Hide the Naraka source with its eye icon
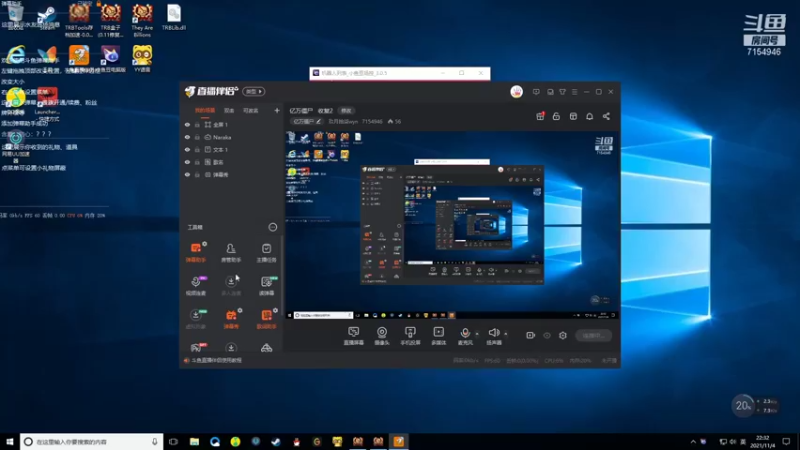Screen dimensions: 800x450 [x=187, y=137]
